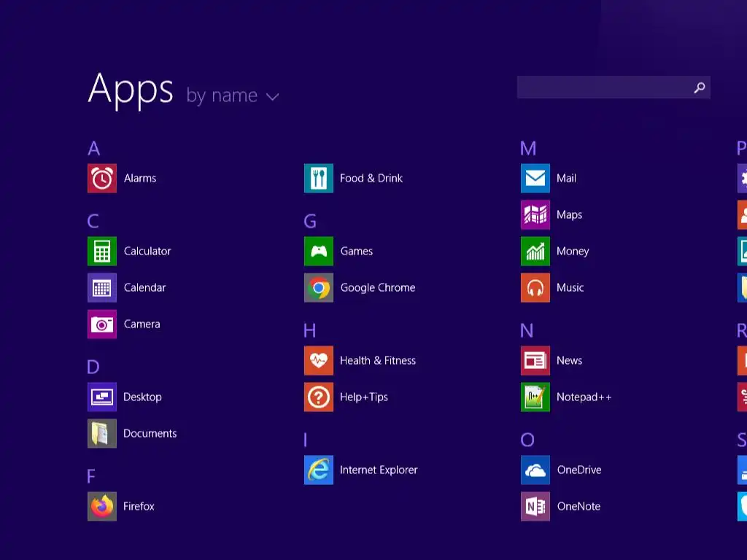Image resolution: width=747 pixels, height=560 pixels.
Task: Select the letter O group header
Action: [x=527, y=440]
